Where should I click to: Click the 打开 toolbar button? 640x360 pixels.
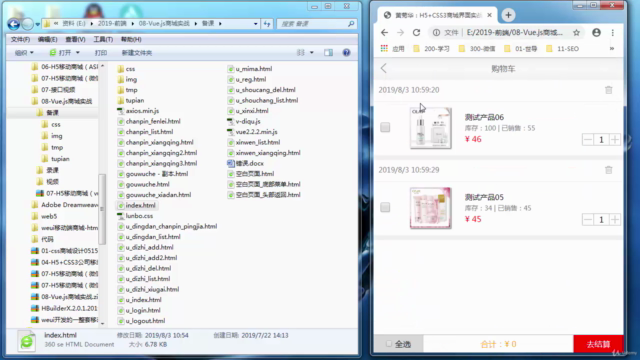click(x=60, y=53)
